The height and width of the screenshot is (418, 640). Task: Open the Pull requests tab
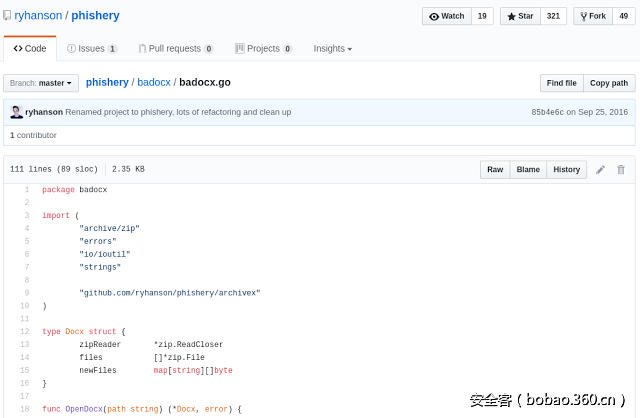(175, 48)
